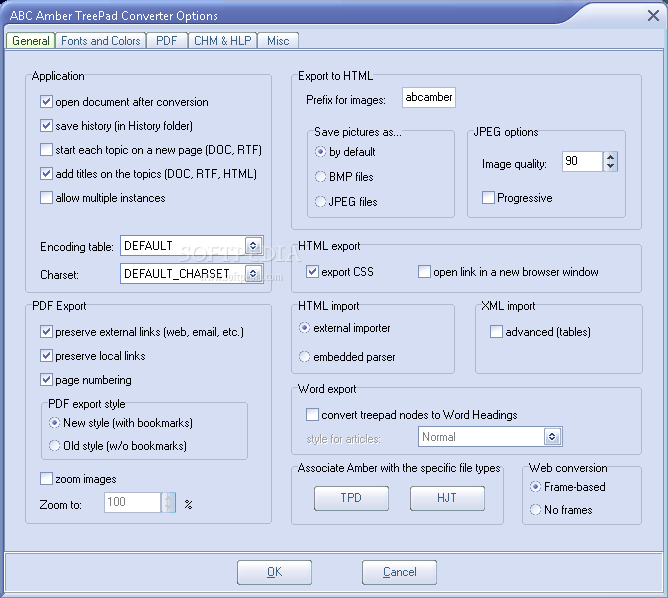Open the Misc tab
The height and width of the screenshot is (598, 668).
click(278, 41)
